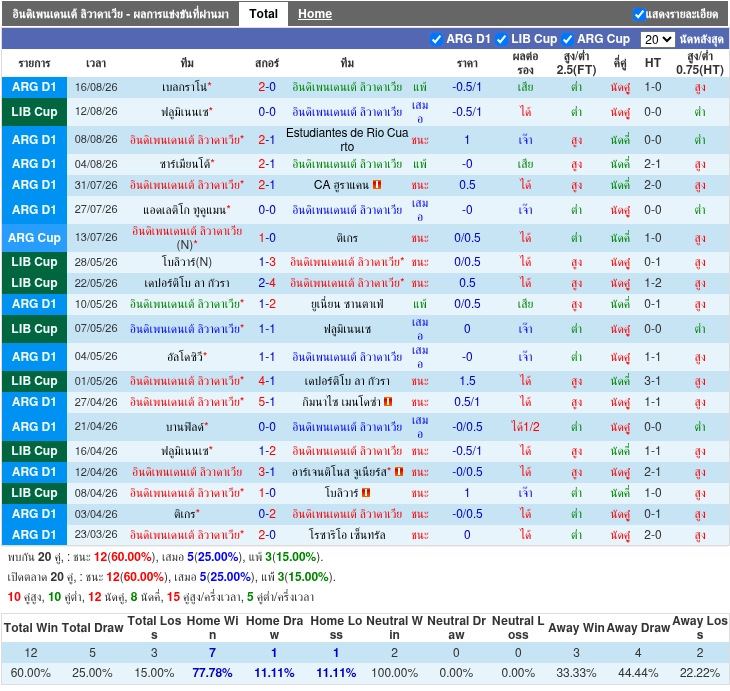Open team เบลกราโน่ in the 16/08/26 row

click(187, 87)
